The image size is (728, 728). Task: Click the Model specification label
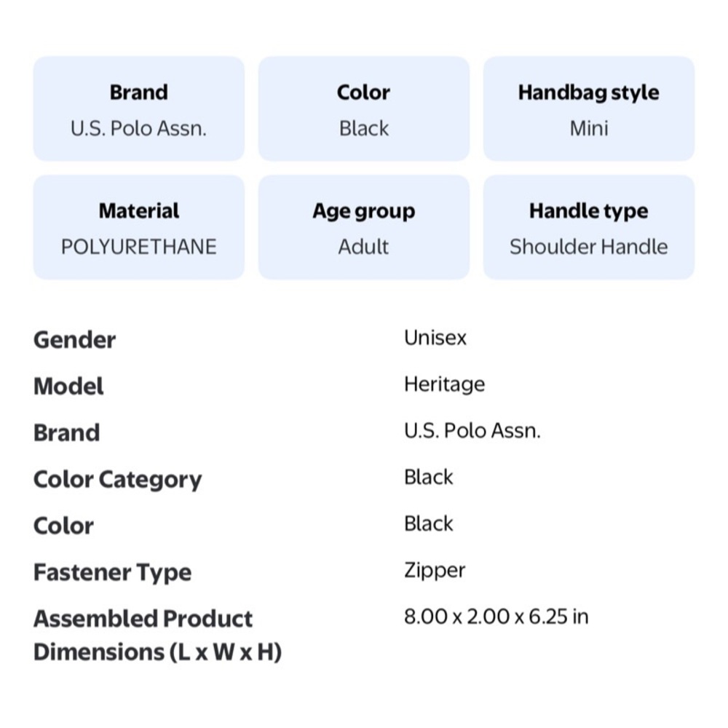68,387
